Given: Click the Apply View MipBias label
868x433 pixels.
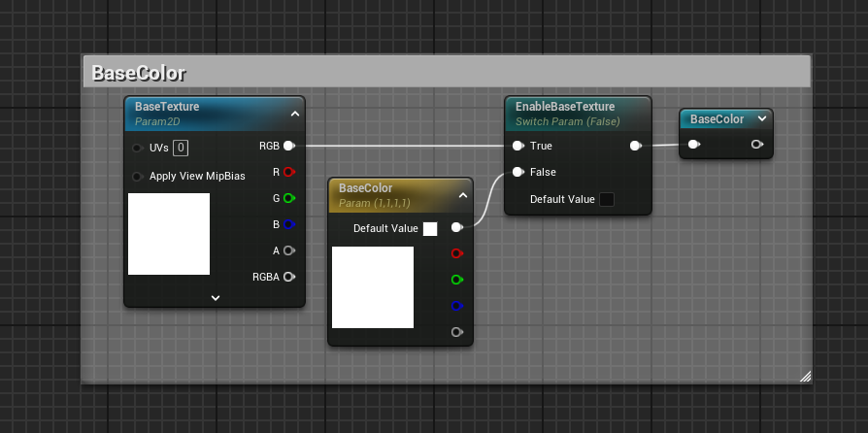Looking at the screenshot, I should tap(197, 176).
